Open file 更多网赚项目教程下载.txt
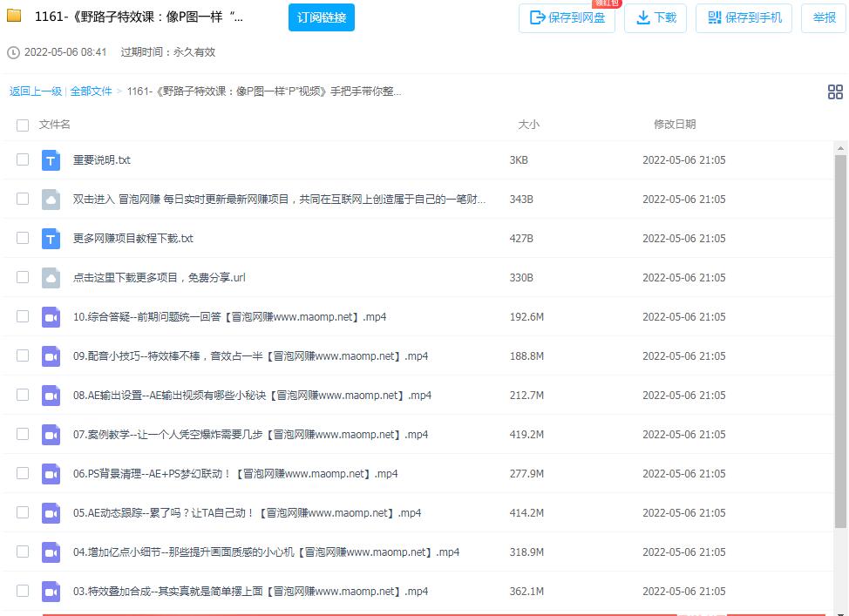Viewport: 849px width, 616px height. [133, 239]
